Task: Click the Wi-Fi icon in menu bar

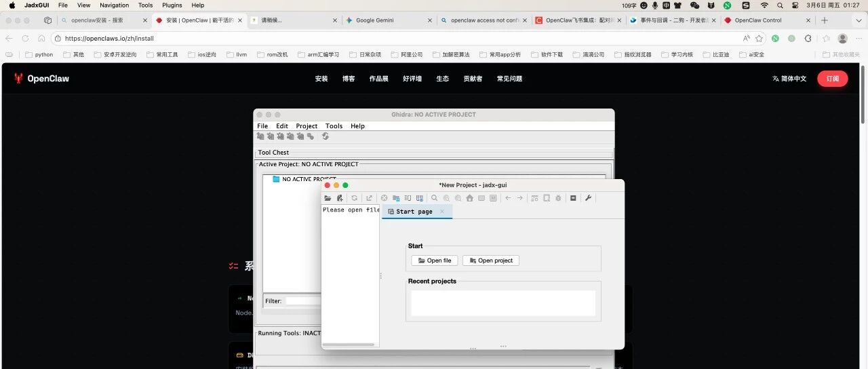Action: (764, 5)
